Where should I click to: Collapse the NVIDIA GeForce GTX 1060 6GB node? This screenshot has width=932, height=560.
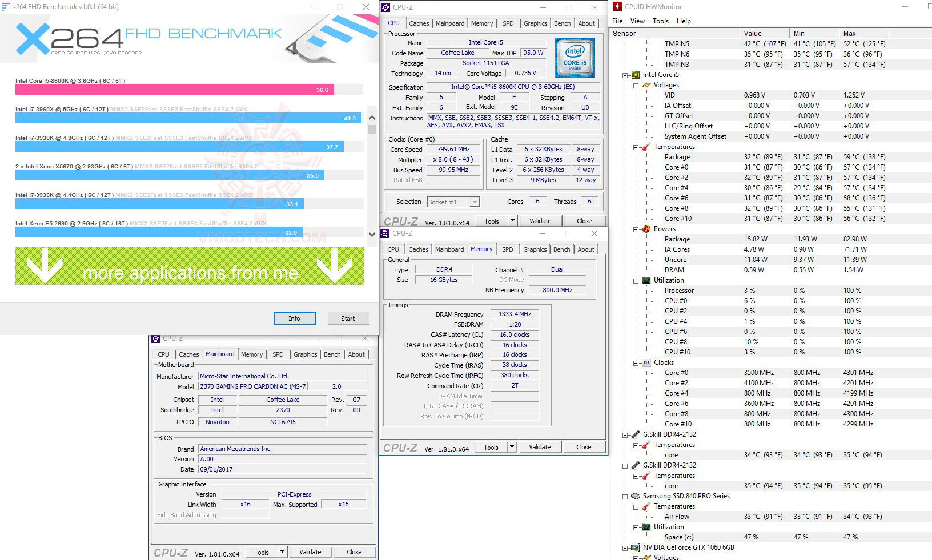tap(625, 547)
